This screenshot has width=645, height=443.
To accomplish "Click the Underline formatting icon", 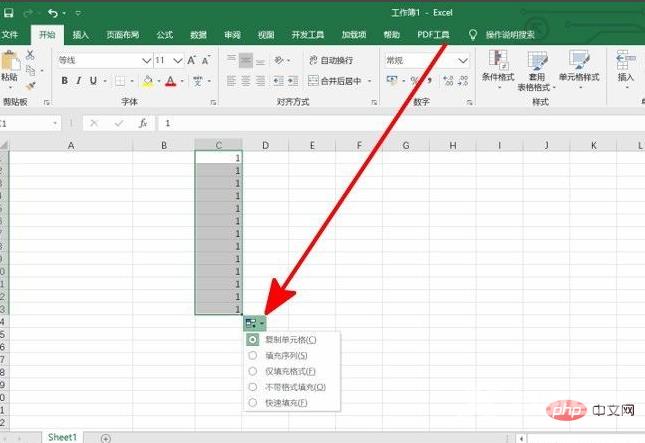I will [93, 81].
